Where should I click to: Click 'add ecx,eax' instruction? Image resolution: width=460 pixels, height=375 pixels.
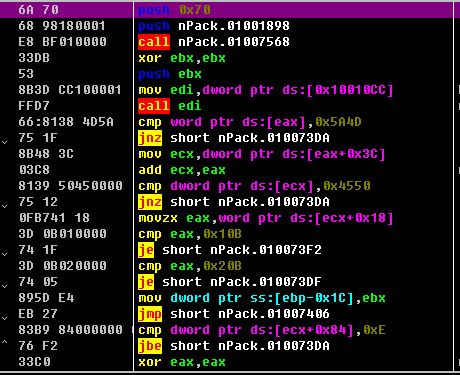coord(182,170)
